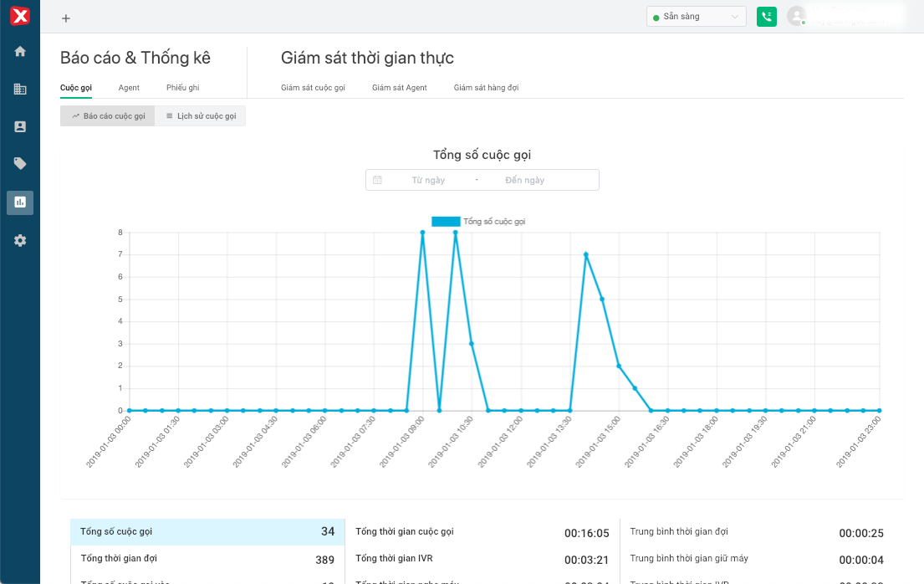Select the Tổng số cuộc gọi 34 row
Viewport: 924px width, 584px height.
207,531
